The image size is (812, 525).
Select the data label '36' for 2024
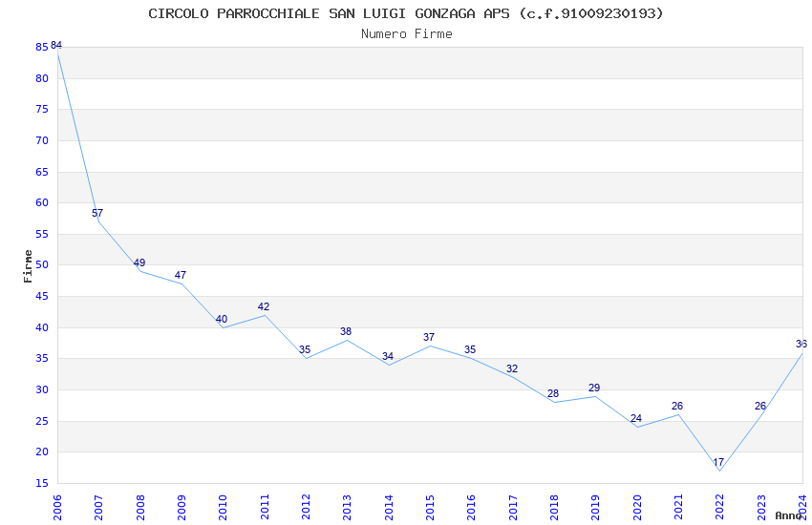click(x=801, y=344)
